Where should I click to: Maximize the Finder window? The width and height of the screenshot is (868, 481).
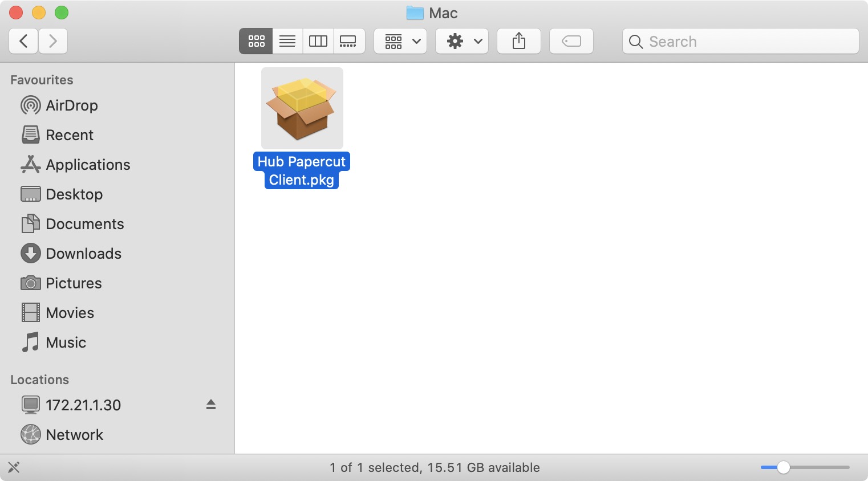coord(62,13)
